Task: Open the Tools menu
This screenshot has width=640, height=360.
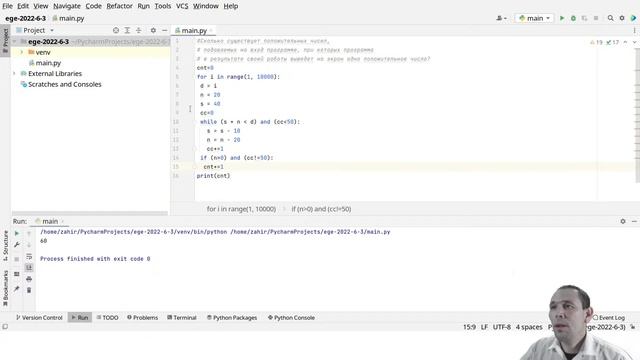Action: [162, 6]
